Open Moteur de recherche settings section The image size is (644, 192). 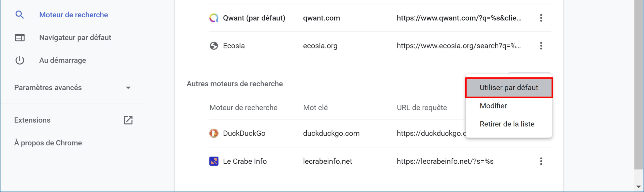coord(73,15)
